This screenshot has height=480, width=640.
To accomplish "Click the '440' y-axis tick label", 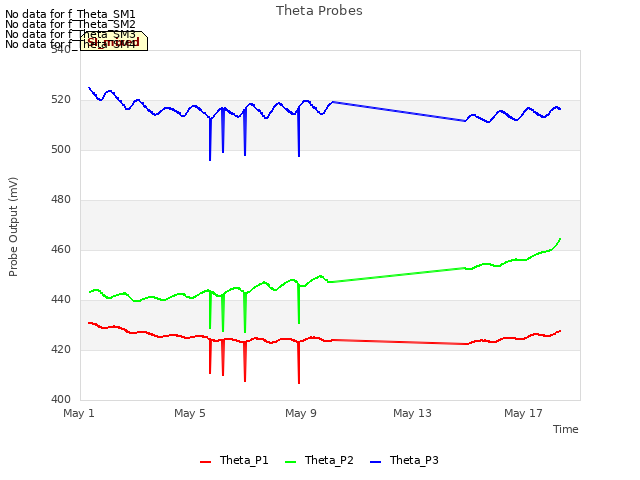I will click(61, 300).
